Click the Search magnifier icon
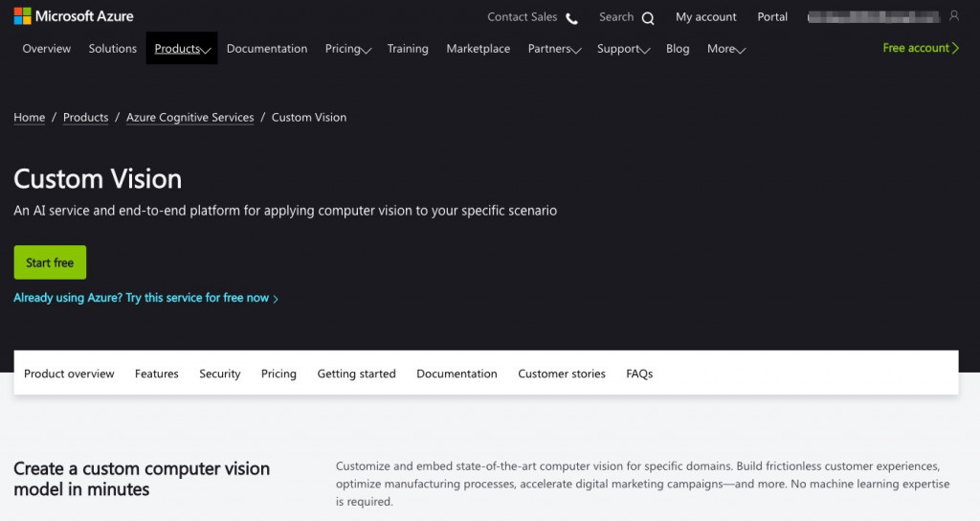 (648, 18)
